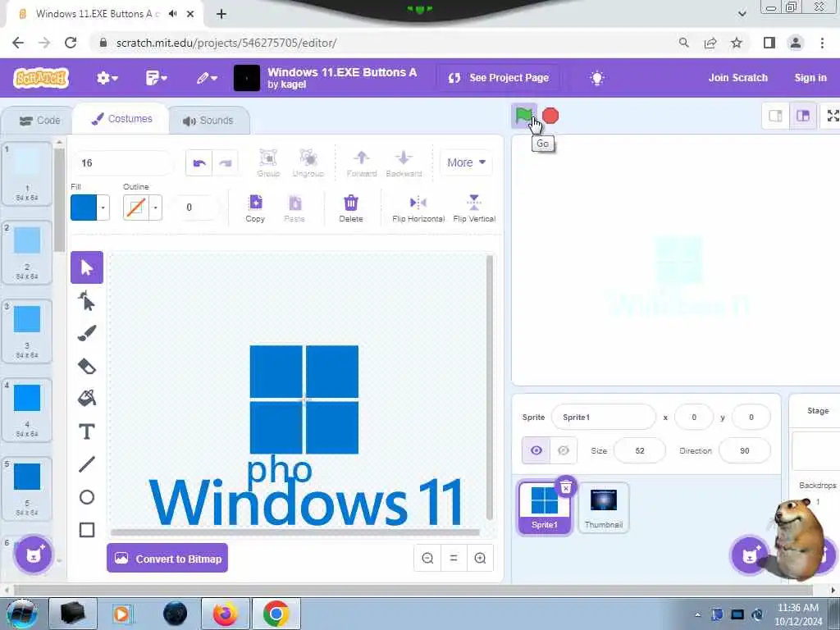Enter full screen stage mode
Screen dimensions: 840x630
(x=832, y=116)
